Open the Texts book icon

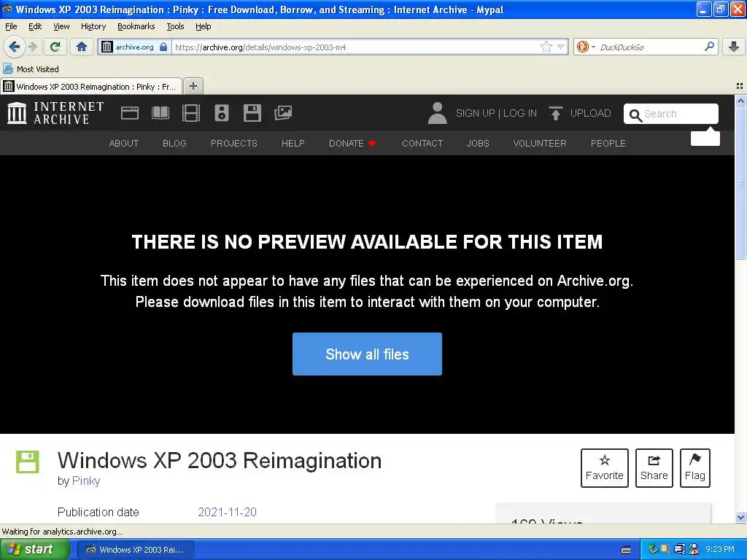160,113
